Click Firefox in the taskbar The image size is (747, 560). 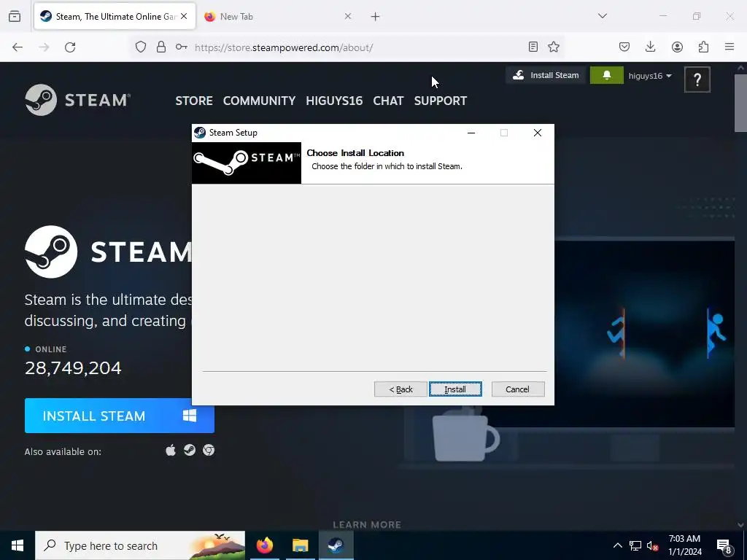click(265, 545)
